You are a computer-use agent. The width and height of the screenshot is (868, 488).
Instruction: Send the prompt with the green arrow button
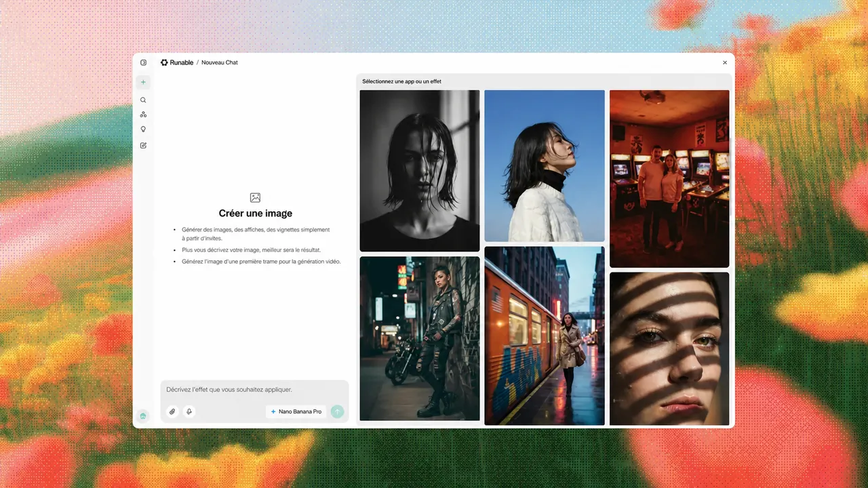(x=337, y=411)
